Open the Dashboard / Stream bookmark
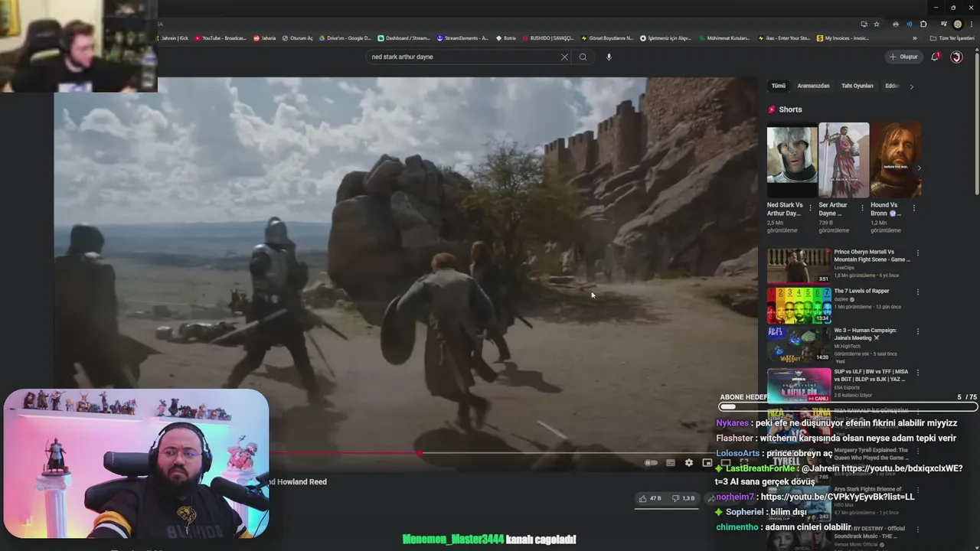 pyautogui.click(x=403, y=37)
